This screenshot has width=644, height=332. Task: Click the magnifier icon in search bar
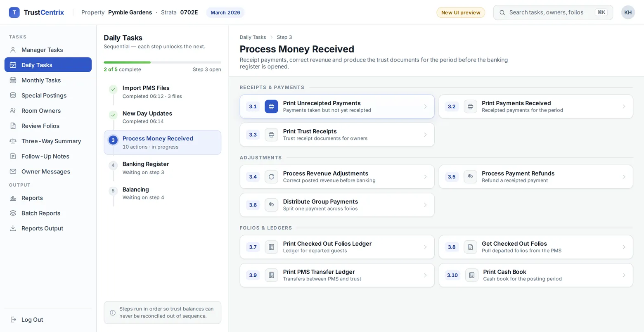pos(502,12)
